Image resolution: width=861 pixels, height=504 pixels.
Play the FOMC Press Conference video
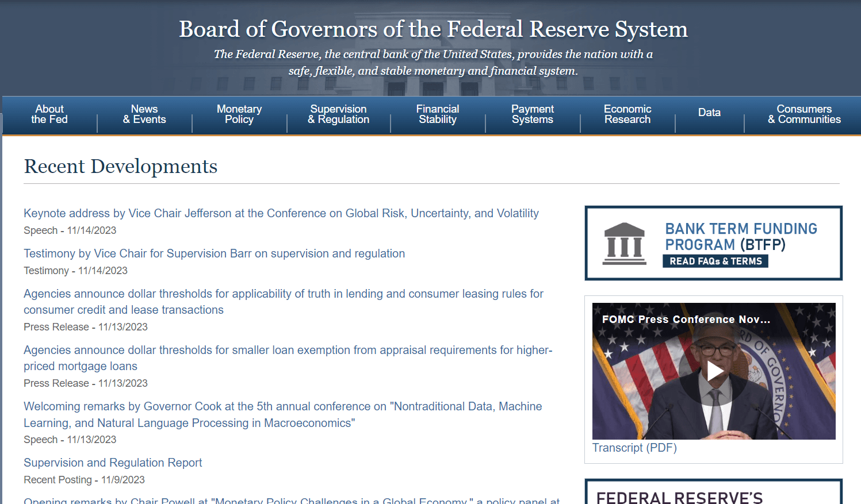pyautogui.click(x=714, y=371)
